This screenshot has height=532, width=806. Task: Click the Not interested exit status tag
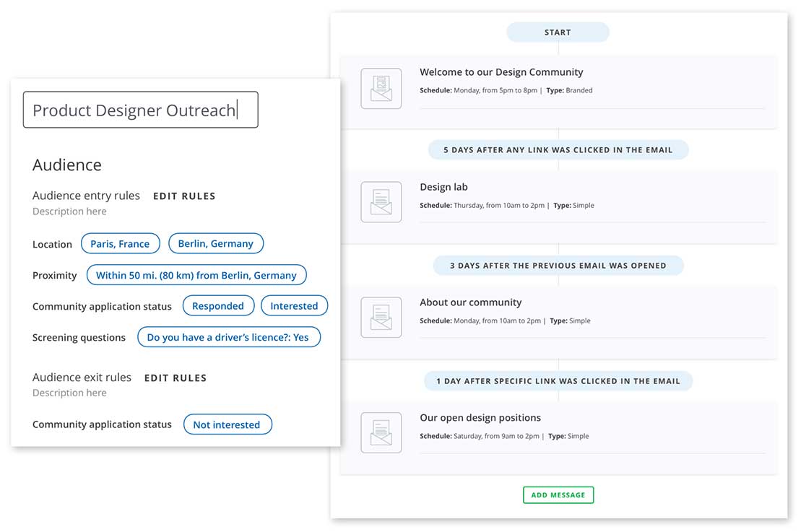227,424
